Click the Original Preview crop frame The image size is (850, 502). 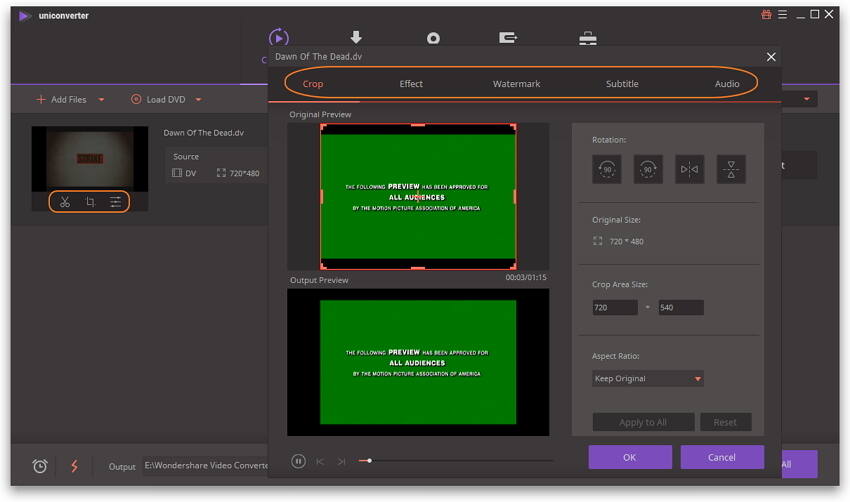click(x=418, y=196)
